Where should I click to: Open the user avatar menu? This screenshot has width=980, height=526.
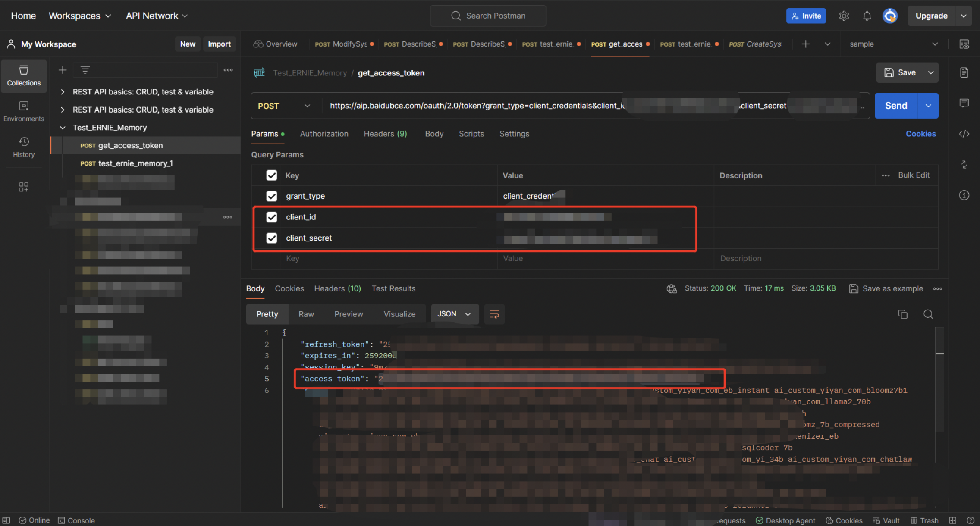click(889, 16)
